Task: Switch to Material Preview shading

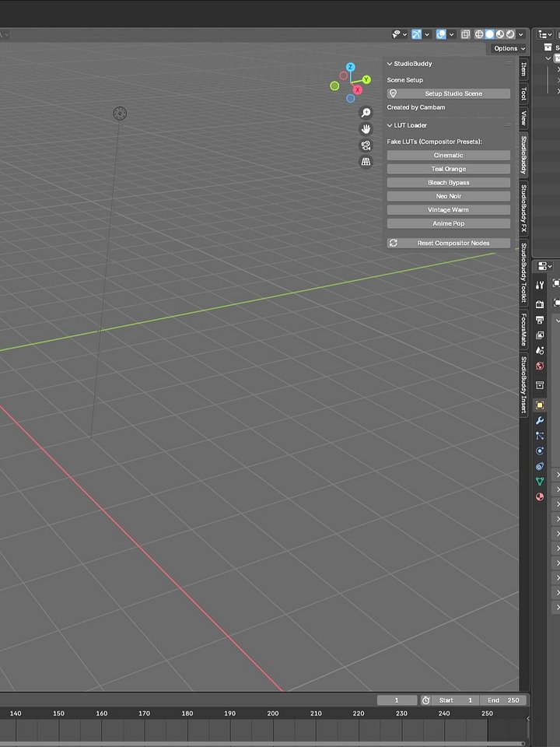Action: (x=500, y=34)
